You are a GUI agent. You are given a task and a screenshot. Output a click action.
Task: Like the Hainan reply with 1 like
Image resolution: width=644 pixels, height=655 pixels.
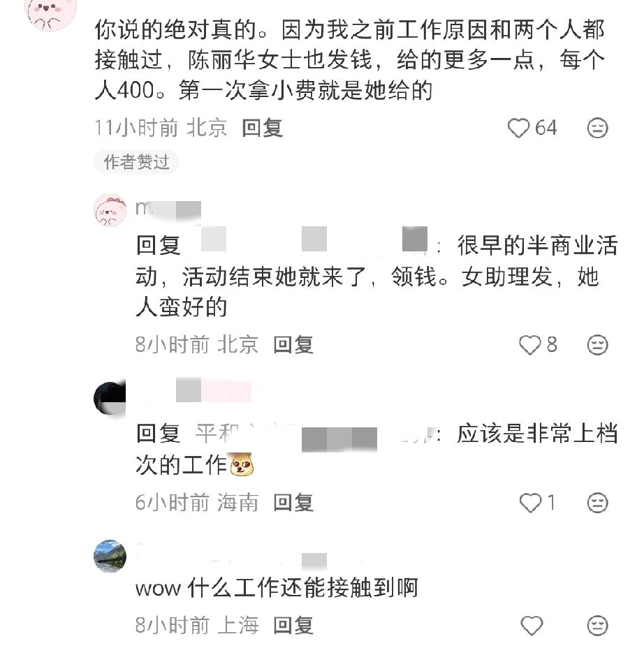530,503
